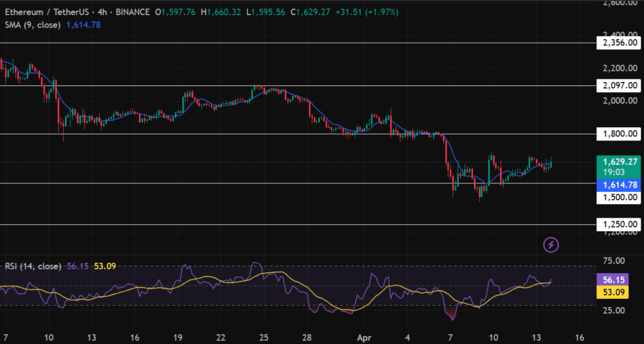
Task: Click the 2,097.00 price line label
Action: point(619,85)
